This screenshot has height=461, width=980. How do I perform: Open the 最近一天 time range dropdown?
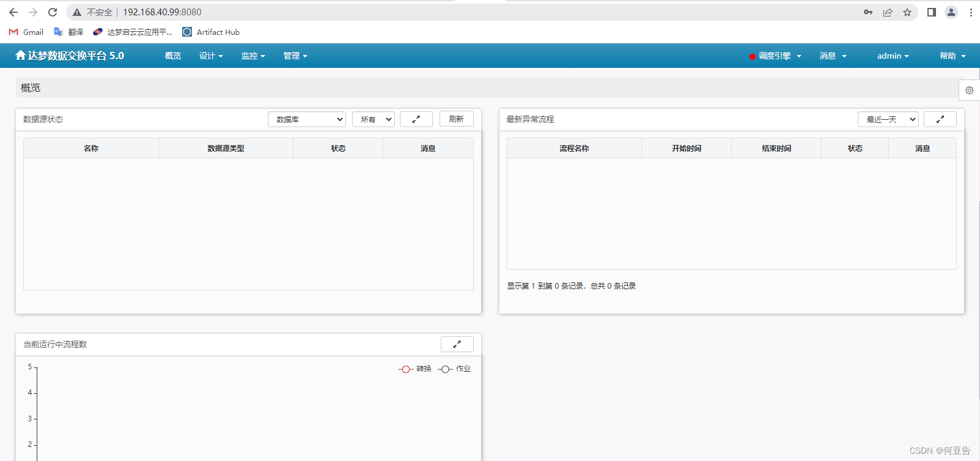click(x=888, y=119)
